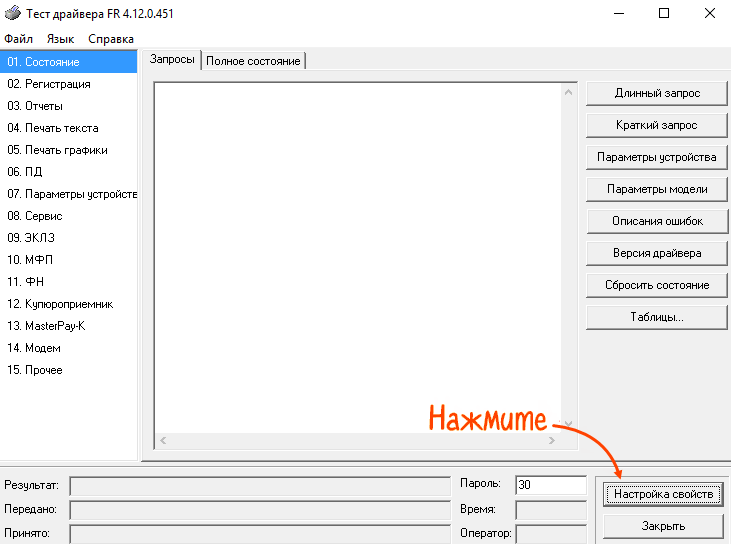Viewport: 731px width, 544px height.
Task: Open 08. Сервис section
Action: pyautogui.click(x=35, y=216)
